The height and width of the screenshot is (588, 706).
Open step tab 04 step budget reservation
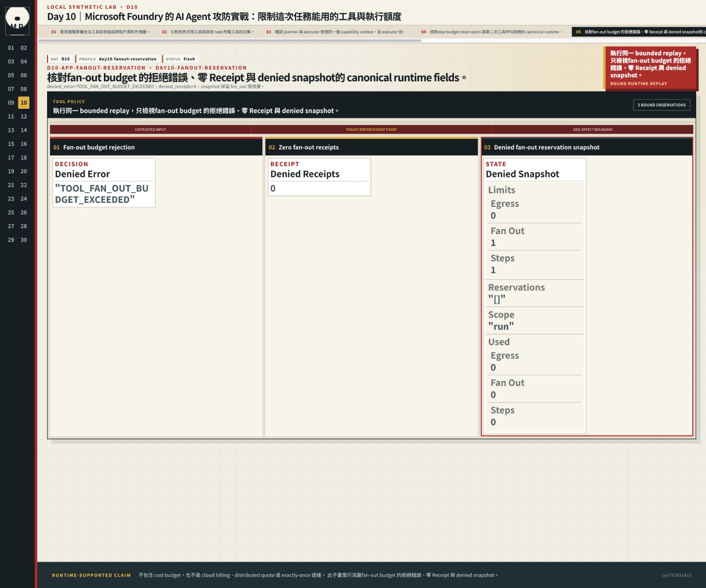point(492,32)
